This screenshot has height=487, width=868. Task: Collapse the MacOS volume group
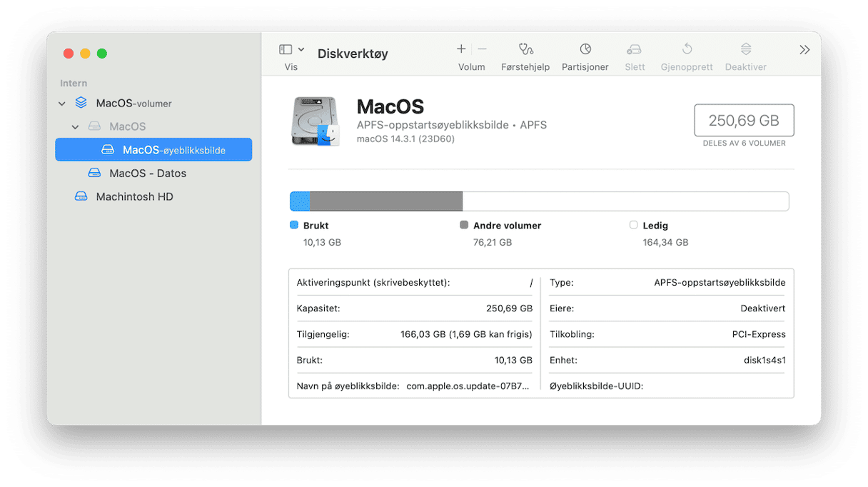[76, 127]
